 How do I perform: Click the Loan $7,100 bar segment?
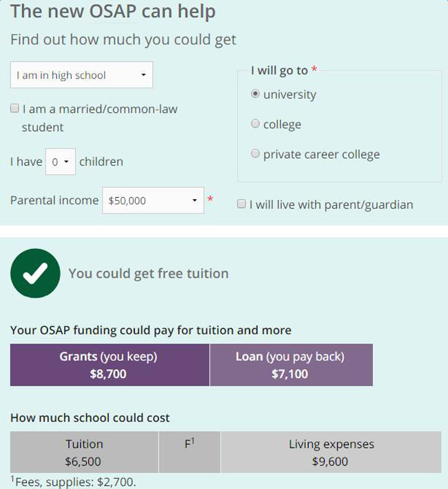tap(290, 365)
